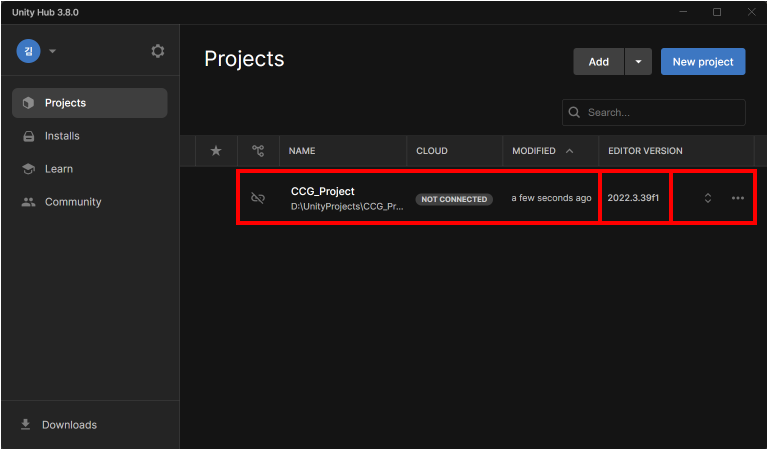Image resolution: width=769 pixels, height=451 pixels.
Task: Toggle the MODIFIED sort direction arrow
Action: (569, 150)
